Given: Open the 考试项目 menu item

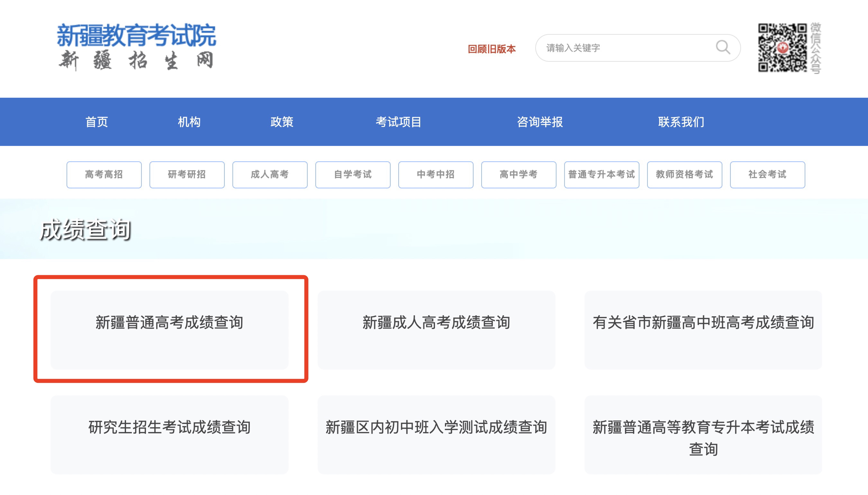Looking at the screenshot, I should [398, 122].
